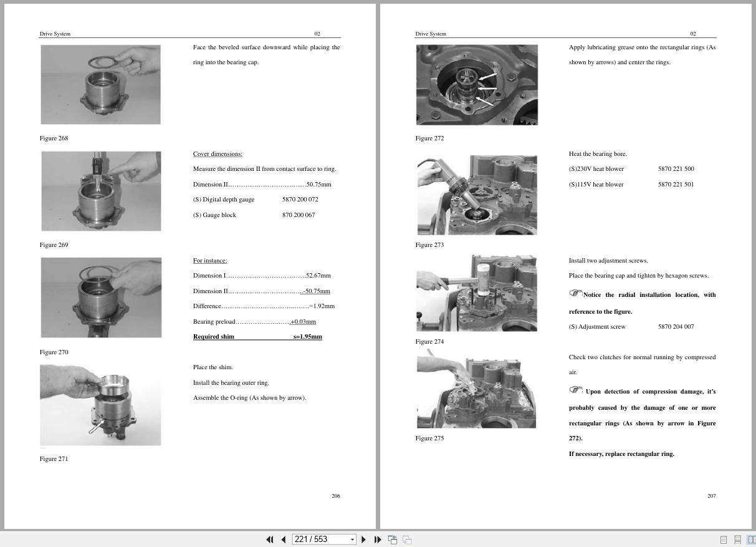Advance to the next page
Image resolution: width=756 pixels, height=547 pixels.
click(363, 539)
